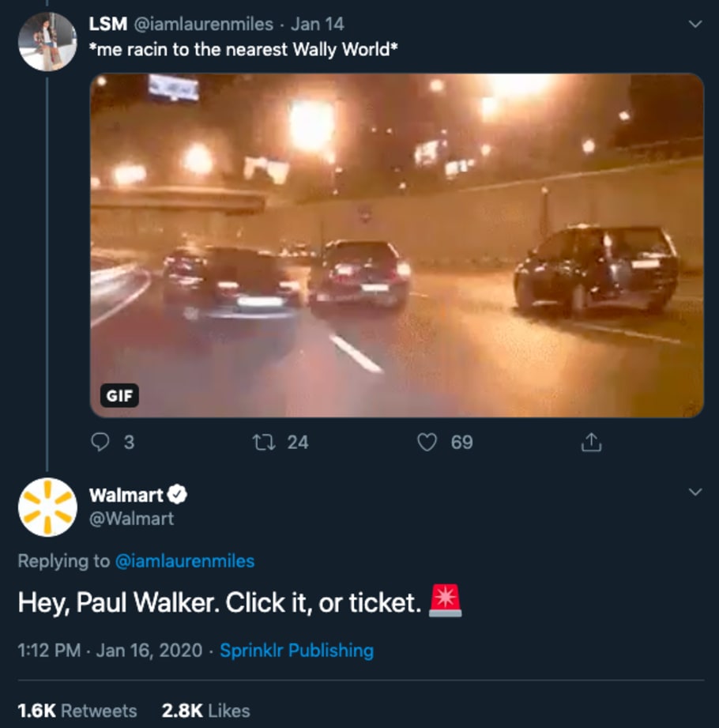
Task: Open the @iamlaurenmiles mention link in reply
Action: pos(185,561)
